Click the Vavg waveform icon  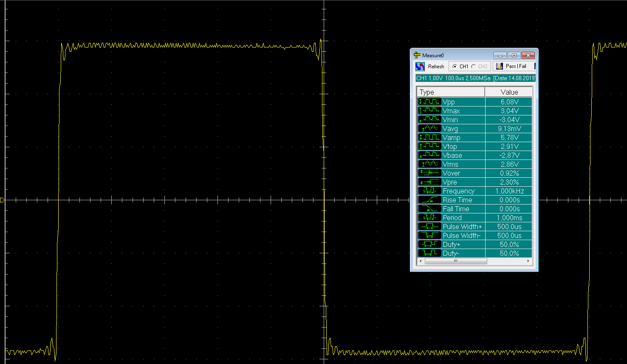pos(429,129)
